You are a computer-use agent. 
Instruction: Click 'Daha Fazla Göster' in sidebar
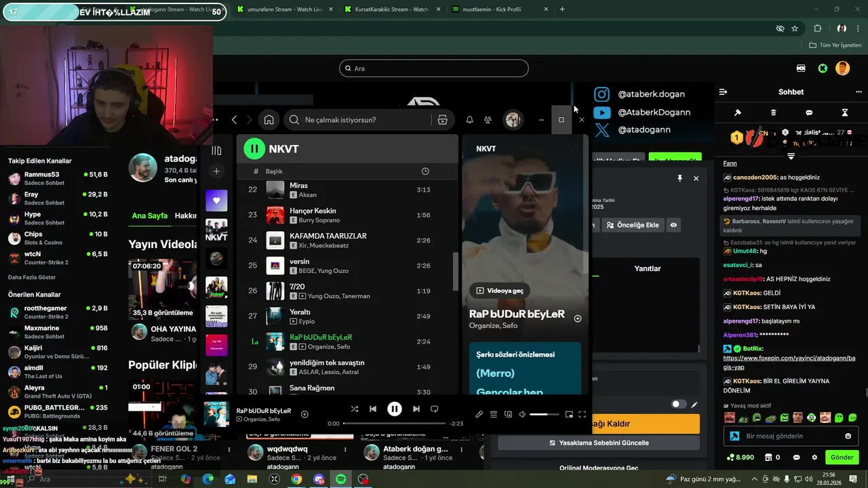coord(32,277)
